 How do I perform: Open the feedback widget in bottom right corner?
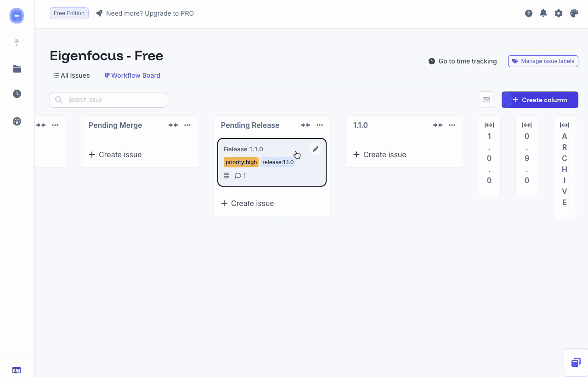click(x=576, y=362)
